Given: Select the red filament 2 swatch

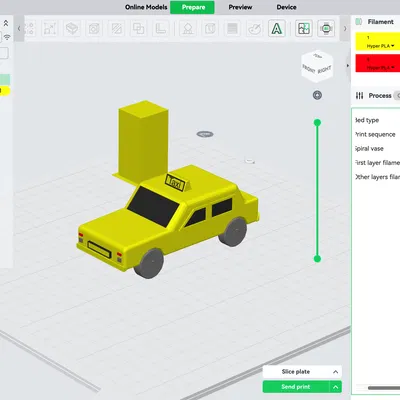Looking at the screenshot, I should pyautogui.click(x=378, y=63).
